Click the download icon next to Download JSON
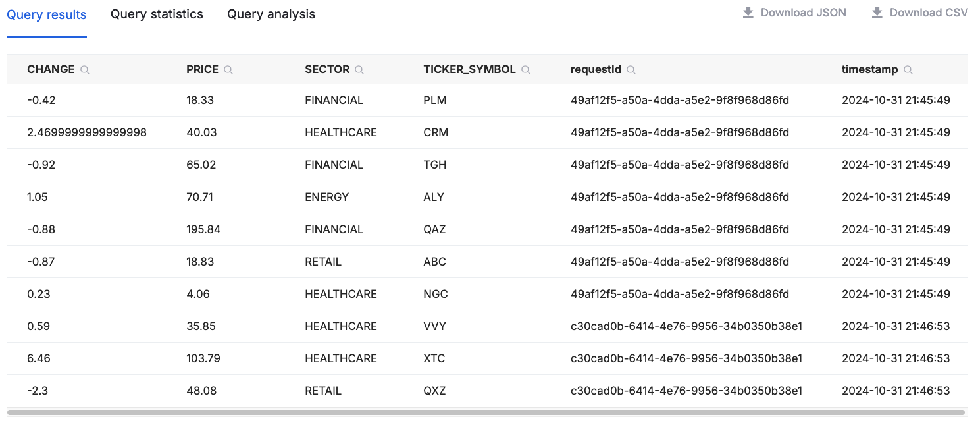Screen dimensions: 980x425 (748, 13)
